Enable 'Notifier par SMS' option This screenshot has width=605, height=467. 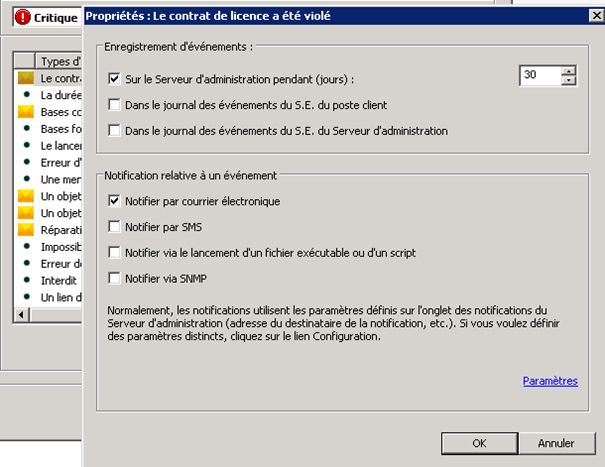115,227
